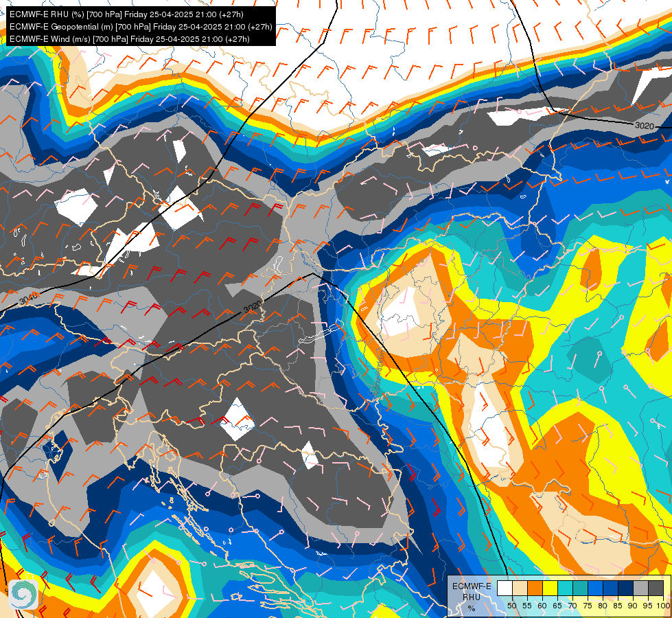Click the 3020 contour label at map center
The image size is (672, 618).
(252, 307)
